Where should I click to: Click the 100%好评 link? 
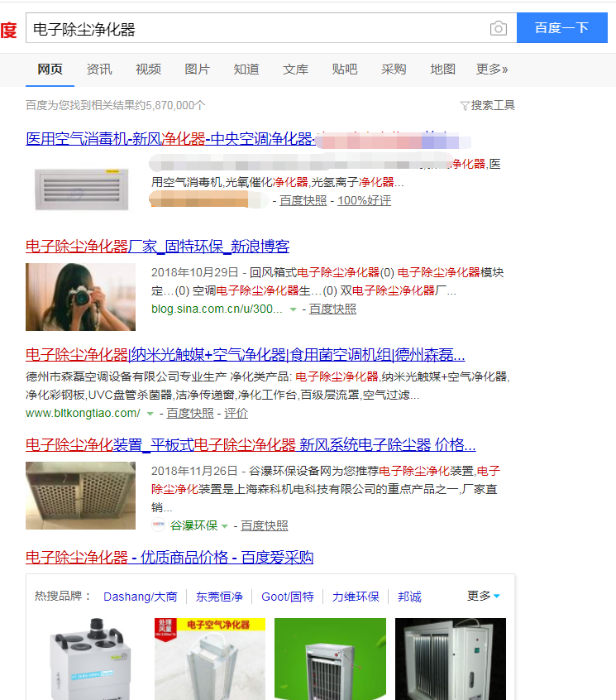click(364, 201)
